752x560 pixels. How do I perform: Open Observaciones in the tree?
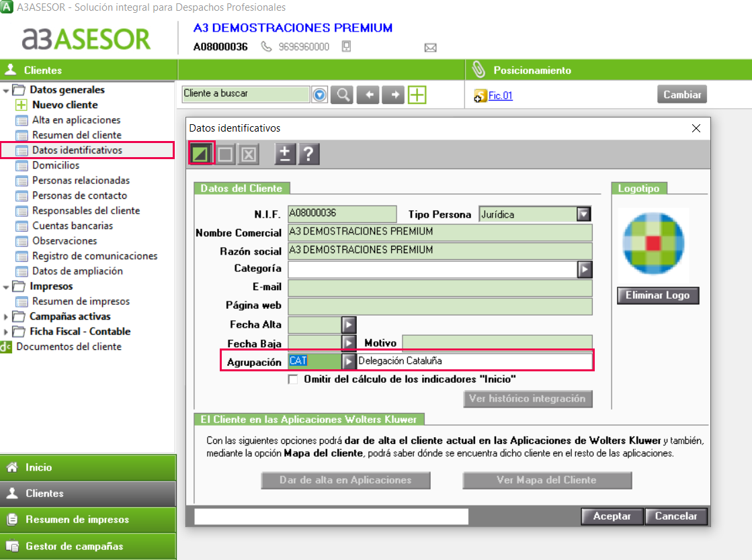tap(65, 241)
